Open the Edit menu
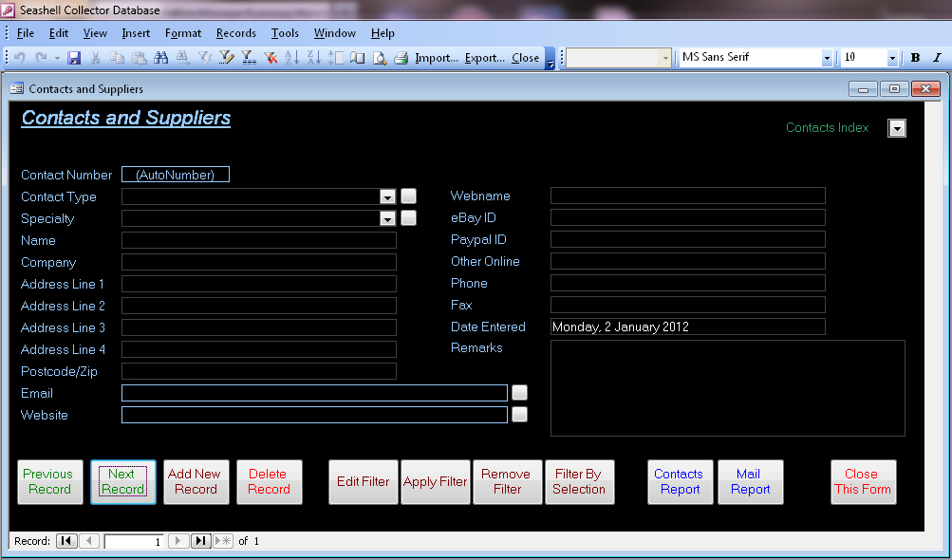Screen dimensions: 952x560 coord(58,33)
